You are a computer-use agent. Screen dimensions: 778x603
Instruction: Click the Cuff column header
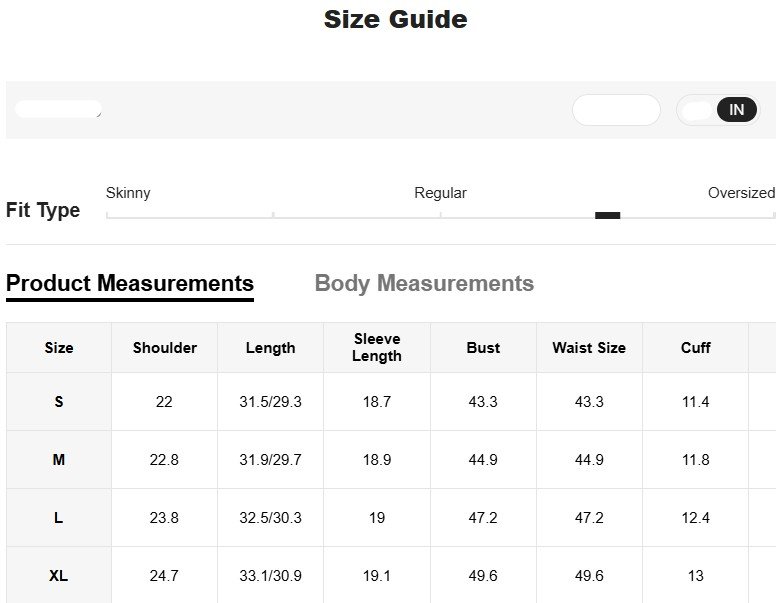pos(695,348)
